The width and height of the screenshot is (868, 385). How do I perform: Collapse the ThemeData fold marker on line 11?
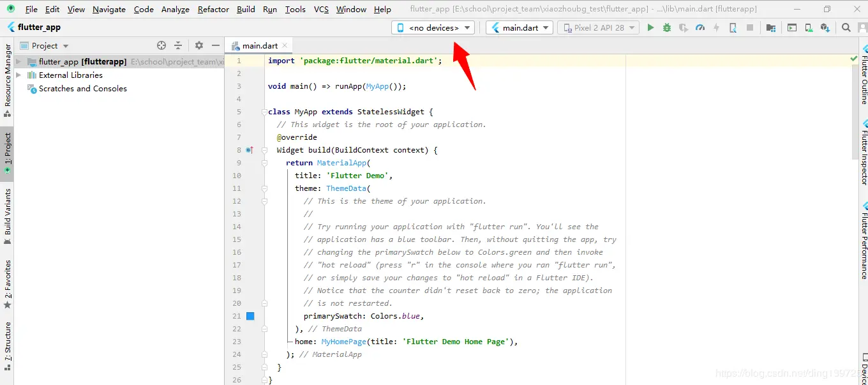(x=264, y=188)
